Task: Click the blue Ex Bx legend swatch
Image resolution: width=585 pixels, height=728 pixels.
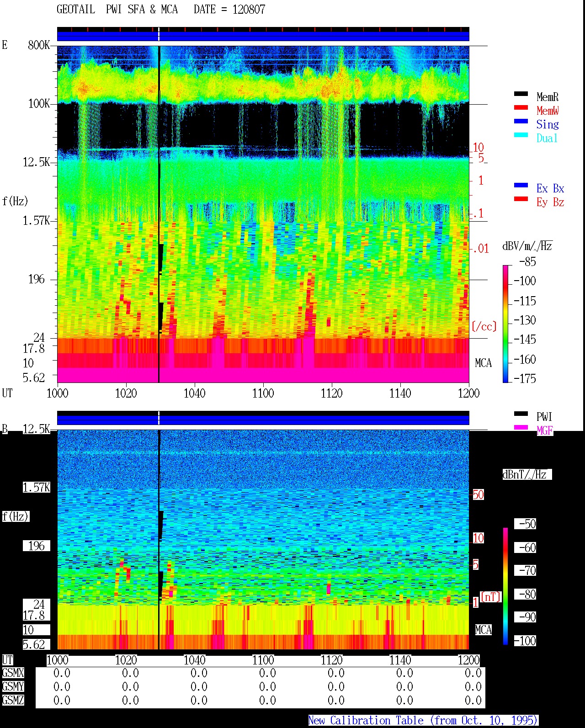Action: click(x=521, y=185)
